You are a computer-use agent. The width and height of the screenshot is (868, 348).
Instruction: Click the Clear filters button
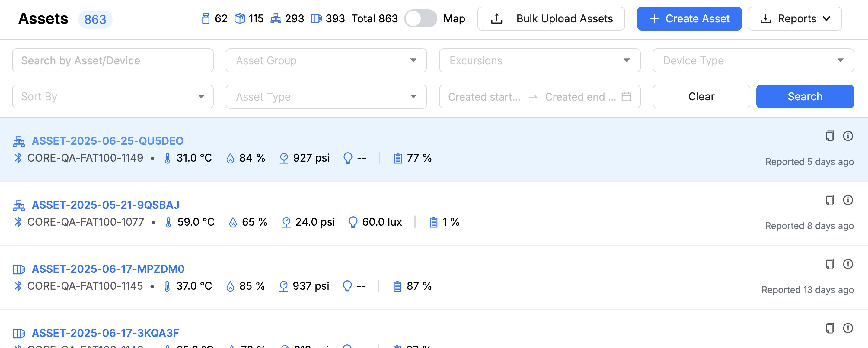coord(701,97)
